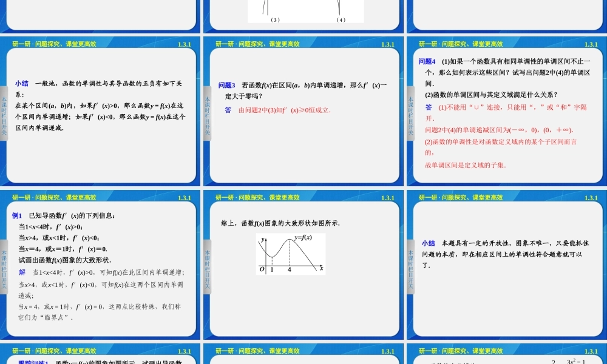Click the 1.3.1 label on the 问题4 slide
Screen dimensions: 607x364
(591, 44)
